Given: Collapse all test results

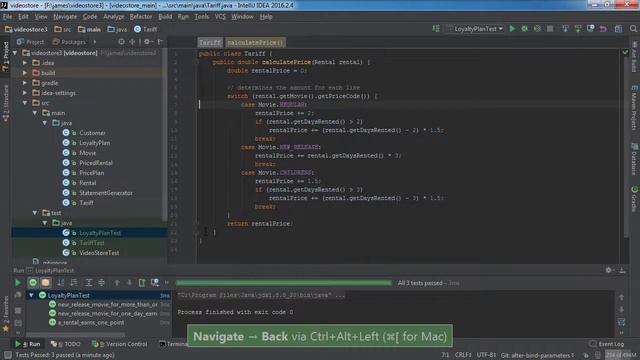Looking at the screenshot, I should click(101, 282).
